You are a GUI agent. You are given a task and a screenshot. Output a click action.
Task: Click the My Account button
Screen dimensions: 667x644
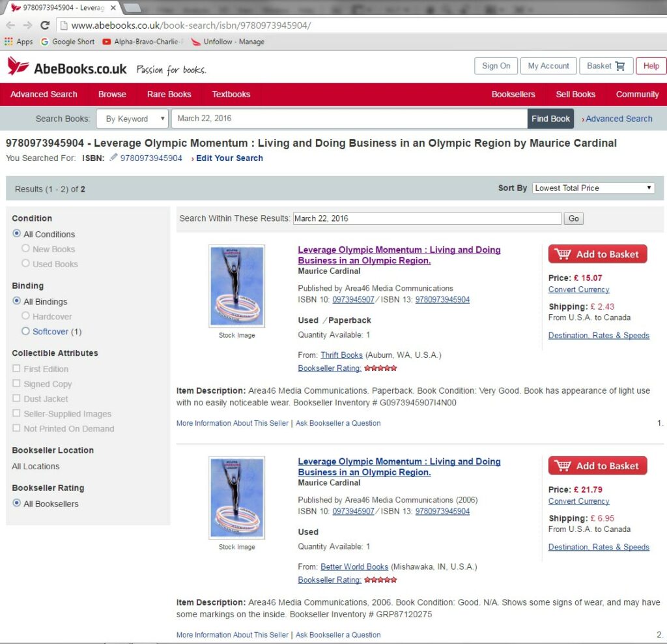click(x=548, y=66)
